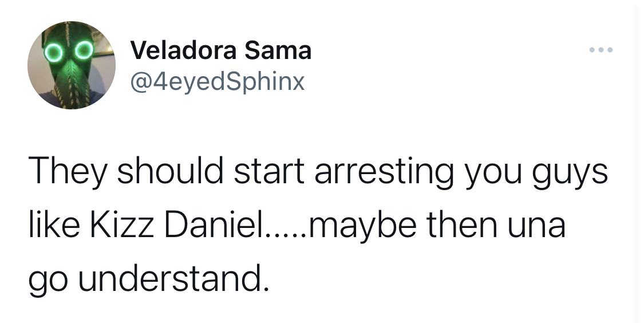Click the right glowing green eye in the avatar
Viewport: 644px width, 323px height.
(x=84, y=50)
